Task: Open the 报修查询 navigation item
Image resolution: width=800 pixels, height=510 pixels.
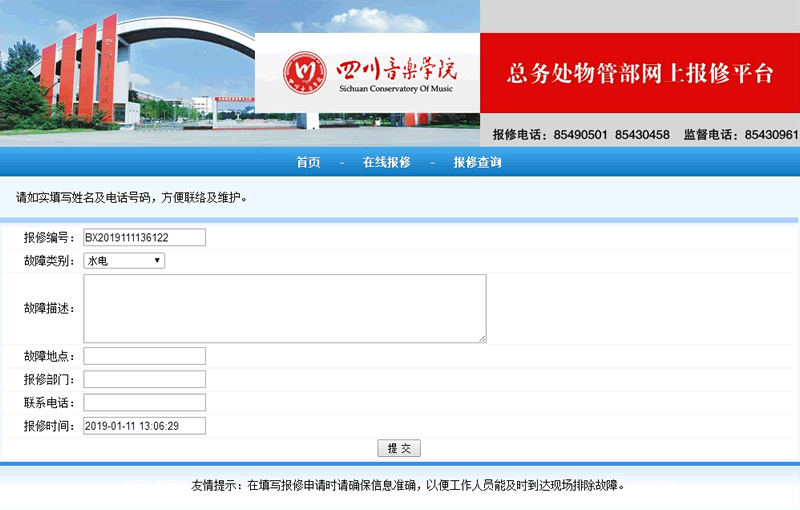Action: [x=477, y=163]
